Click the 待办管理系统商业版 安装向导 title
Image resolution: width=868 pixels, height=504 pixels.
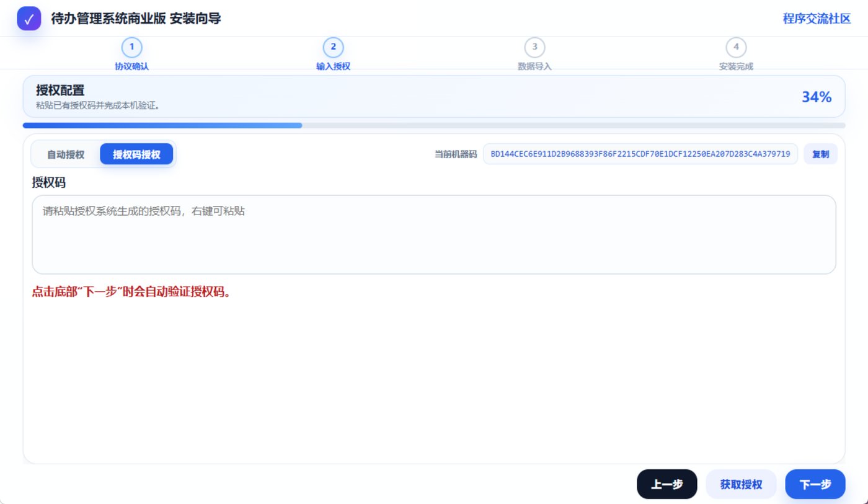point(136,19)
